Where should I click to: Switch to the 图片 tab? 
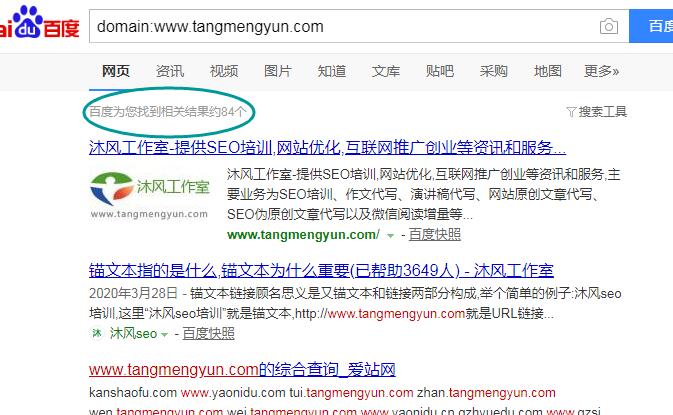278,71
